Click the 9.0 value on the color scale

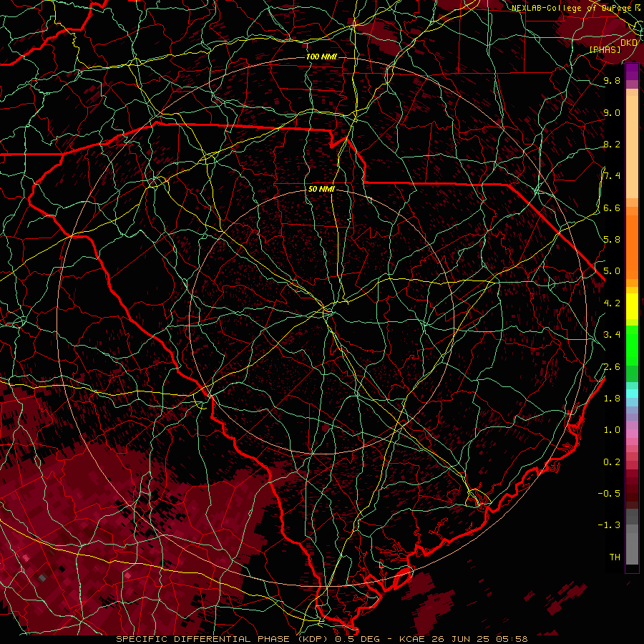pyautogui.click(x=612, y=112)
